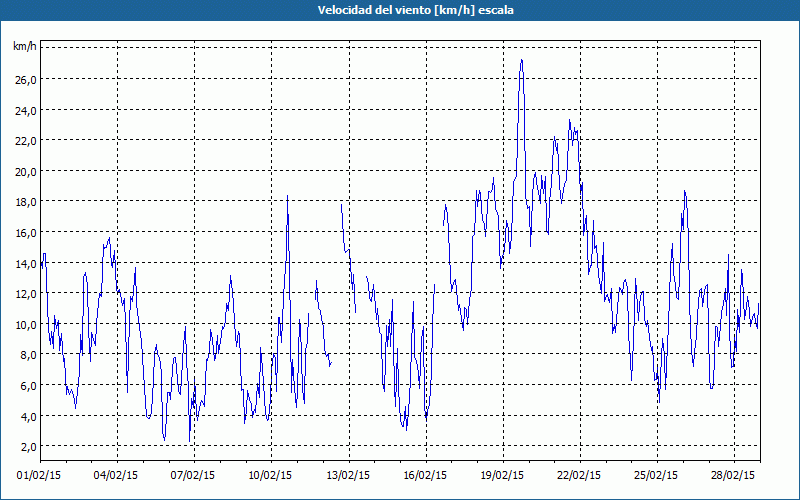800x500 pixels.
Task: Click the 22/02/15 date label
Action: pos(579,475)
